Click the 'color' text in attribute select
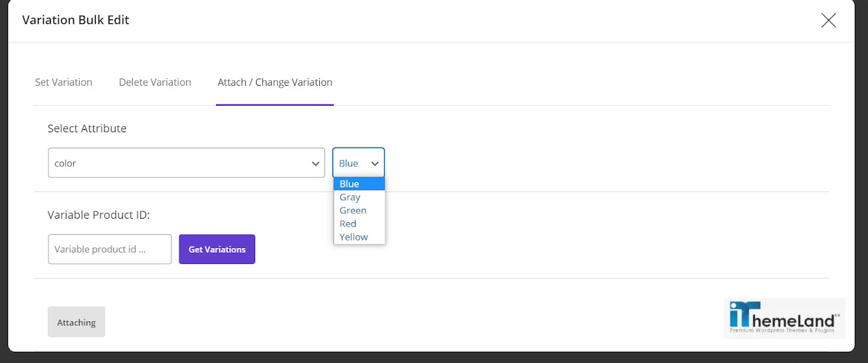Image resolution: width=868 pixels, height=363 pixels. tap(65, 163)
